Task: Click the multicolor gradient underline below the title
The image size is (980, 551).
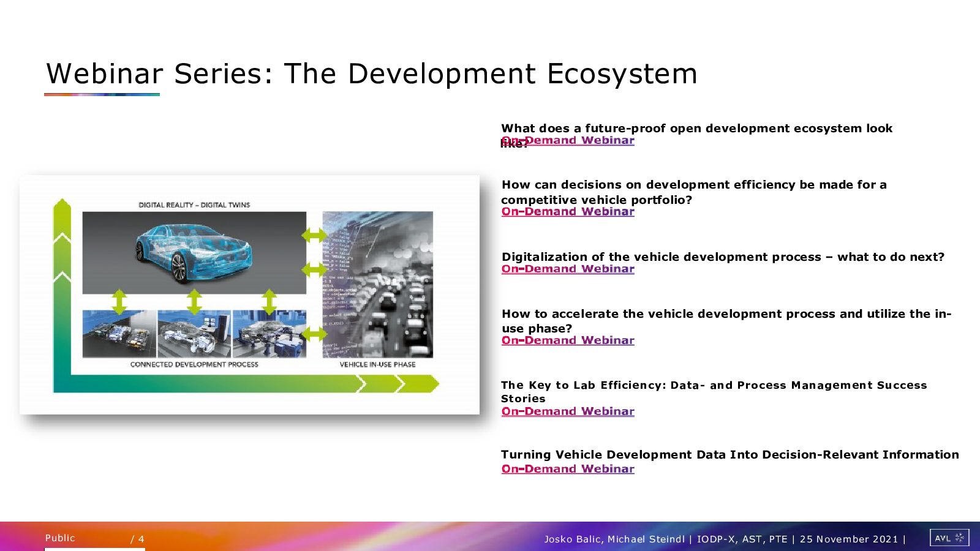Action: click(102, 94)
